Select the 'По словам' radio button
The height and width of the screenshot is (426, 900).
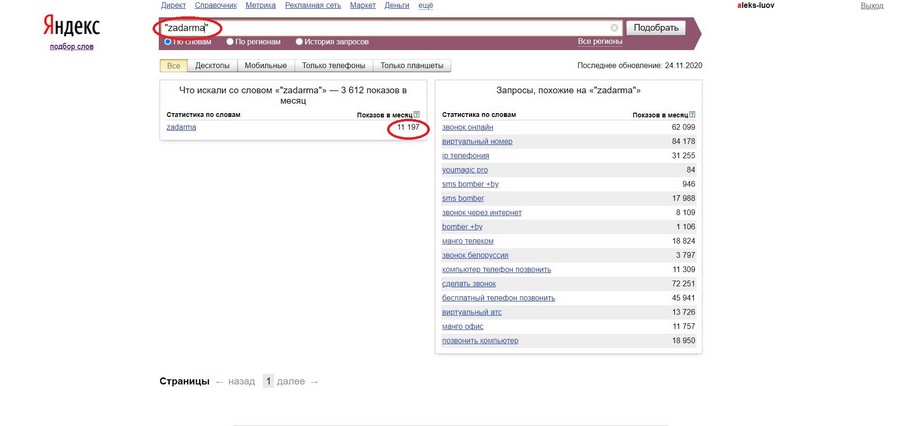[x=168, y=42]
